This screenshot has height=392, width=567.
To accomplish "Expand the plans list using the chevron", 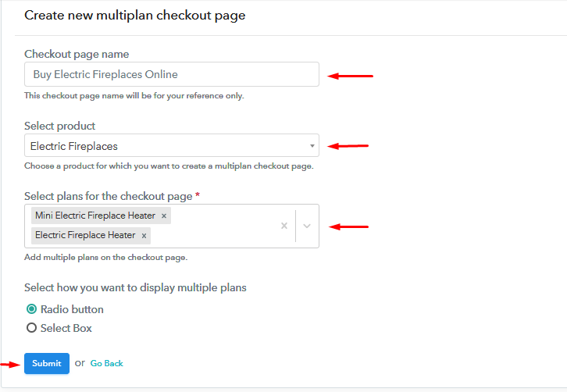I will [307, 226].
